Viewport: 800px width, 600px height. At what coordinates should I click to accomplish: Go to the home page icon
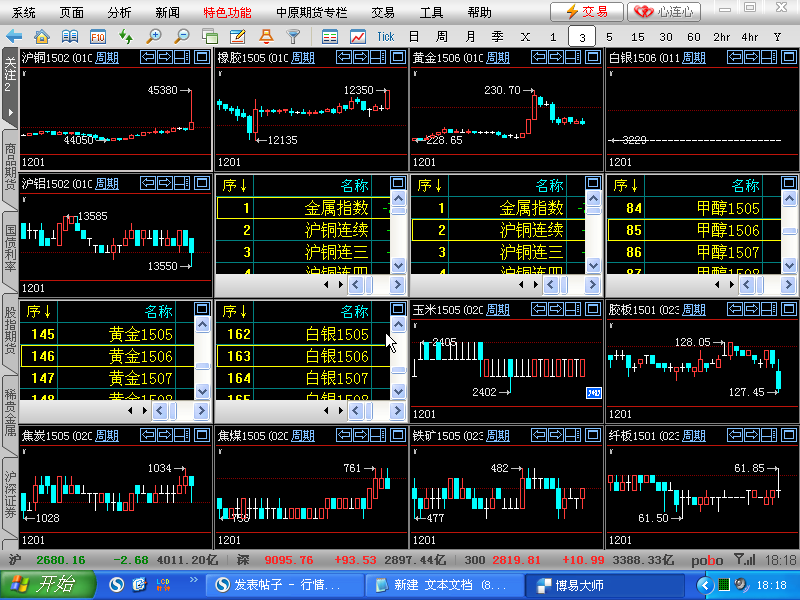(41, 36)
